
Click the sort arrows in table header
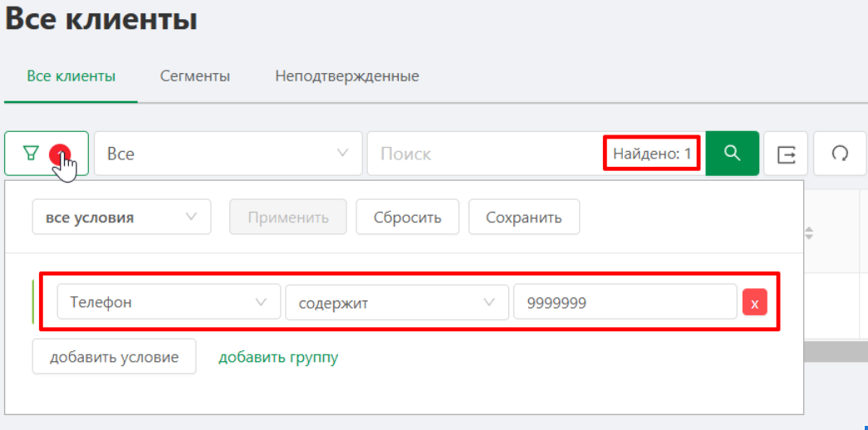click(x=809, y=233)
